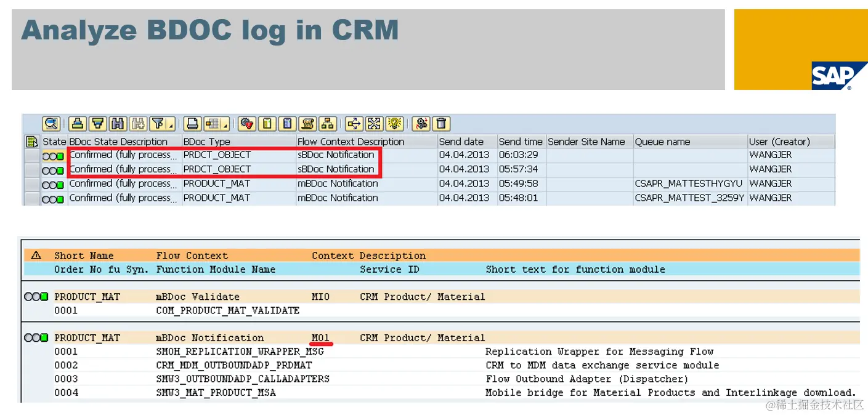The image size is (868, 415).
Task: Select the row sent at 05:48:01
Action: tap(32, 198)
